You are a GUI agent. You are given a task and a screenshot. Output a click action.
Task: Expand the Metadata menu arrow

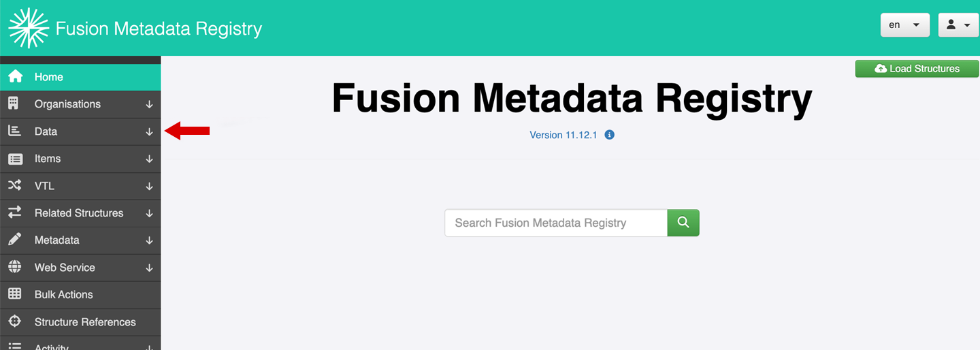pyautogui.click(x=149, y=240)
